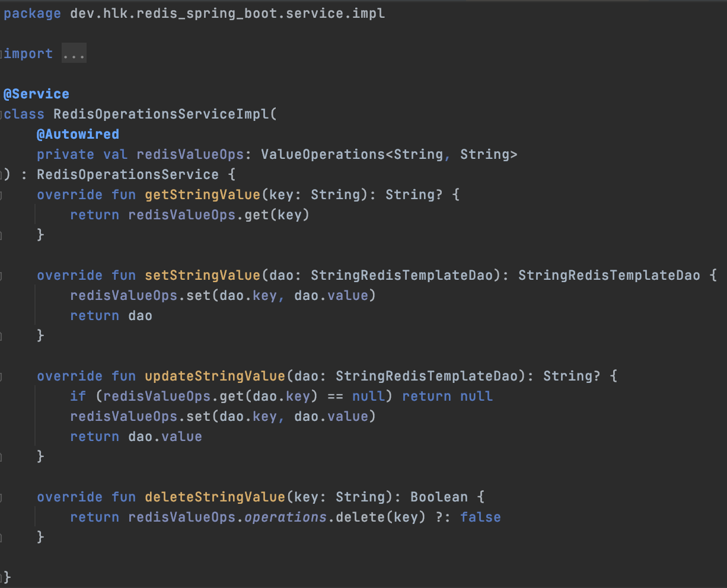Click the override icon beside getStringValue function
Screen dimensions: 727x588
coord(2,194)
